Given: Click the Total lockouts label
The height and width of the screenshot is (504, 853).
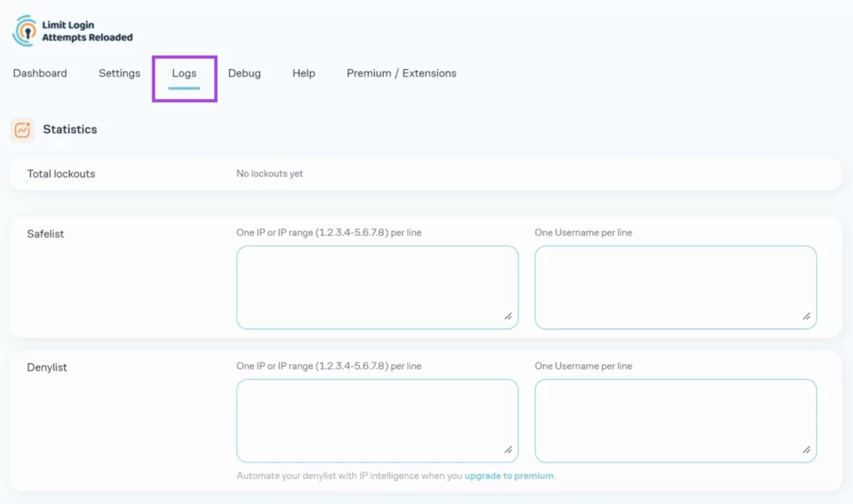Looking at the screenshot, I should pyautogui.click(x=61, y=173).
